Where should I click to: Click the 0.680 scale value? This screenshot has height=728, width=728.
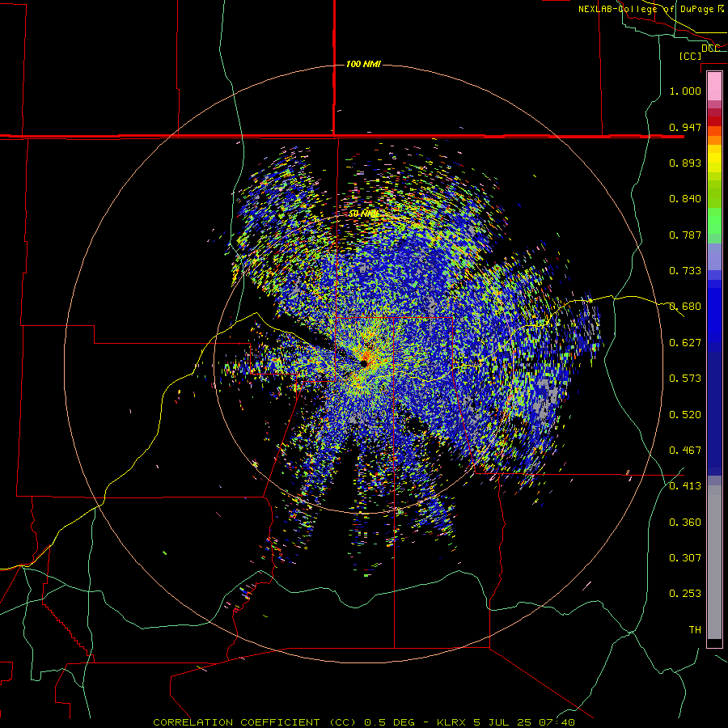click(685, 307)
